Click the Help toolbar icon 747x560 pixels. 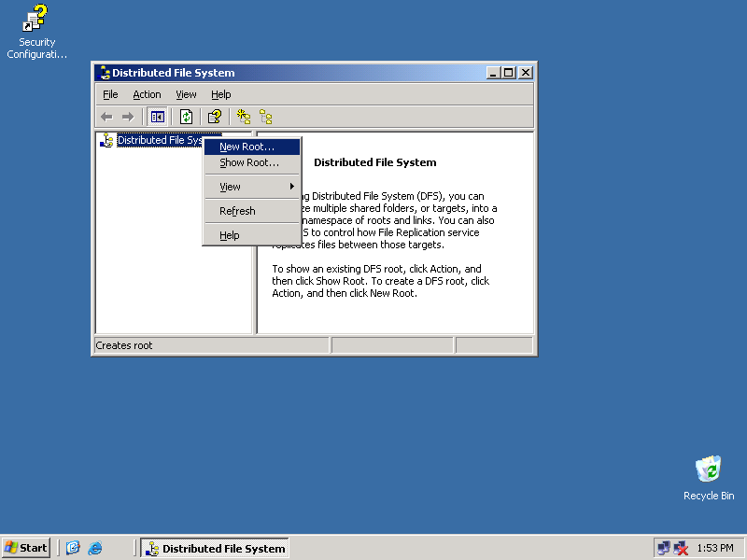pos(215,117)
